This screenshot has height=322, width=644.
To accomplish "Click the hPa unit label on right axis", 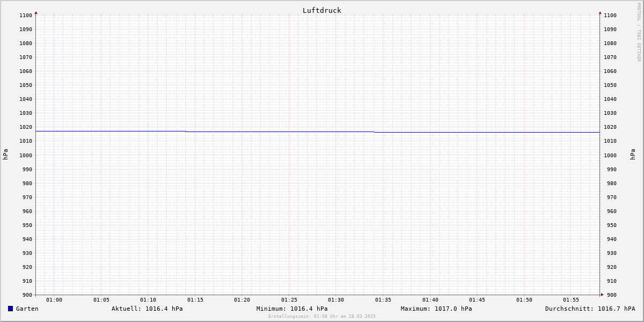I will [633, 155].
